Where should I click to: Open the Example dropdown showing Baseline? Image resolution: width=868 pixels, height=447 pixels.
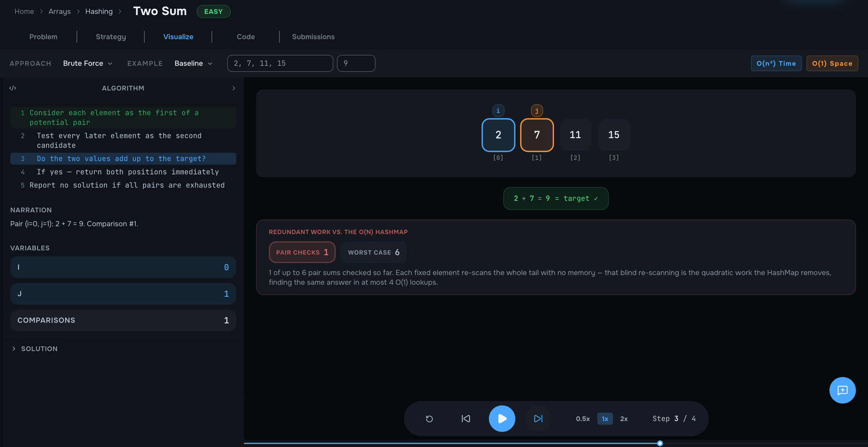pos(194,63)
